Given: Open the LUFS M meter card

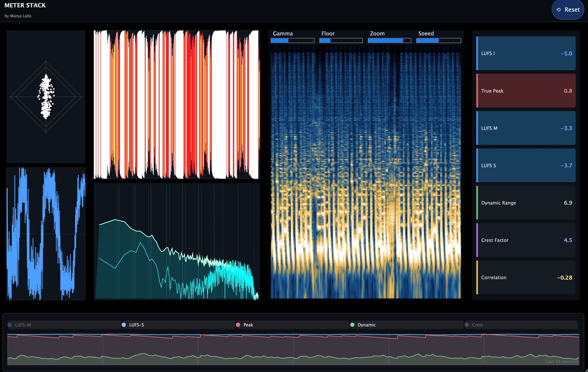Looking at the screenshot, I should coord(526,128).
